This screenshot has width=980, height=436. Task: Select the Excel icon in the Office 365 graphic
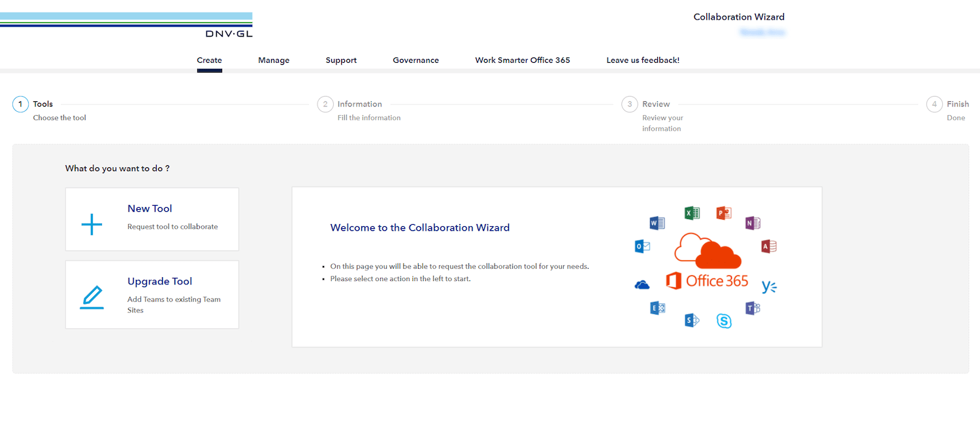692,212
